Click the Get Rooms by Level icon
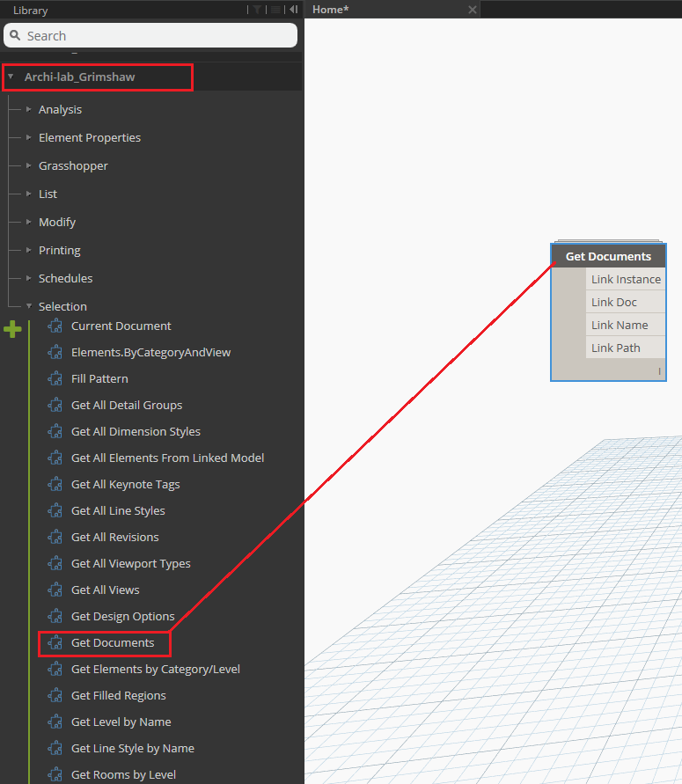 [x=55, y=775]
